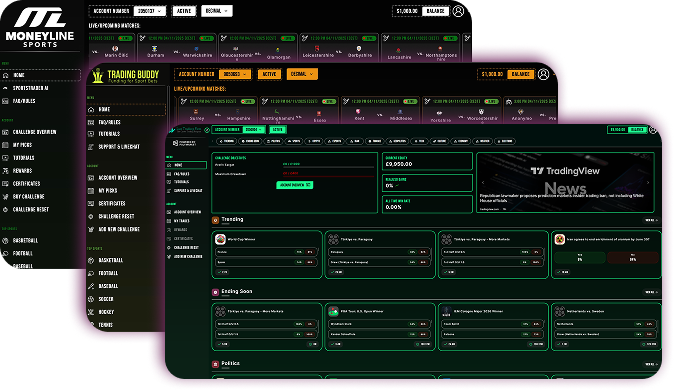The height and width of the screenshot is (391, 675).
Task: Click the Ending Soon section icon
Action: coord(215,292)
